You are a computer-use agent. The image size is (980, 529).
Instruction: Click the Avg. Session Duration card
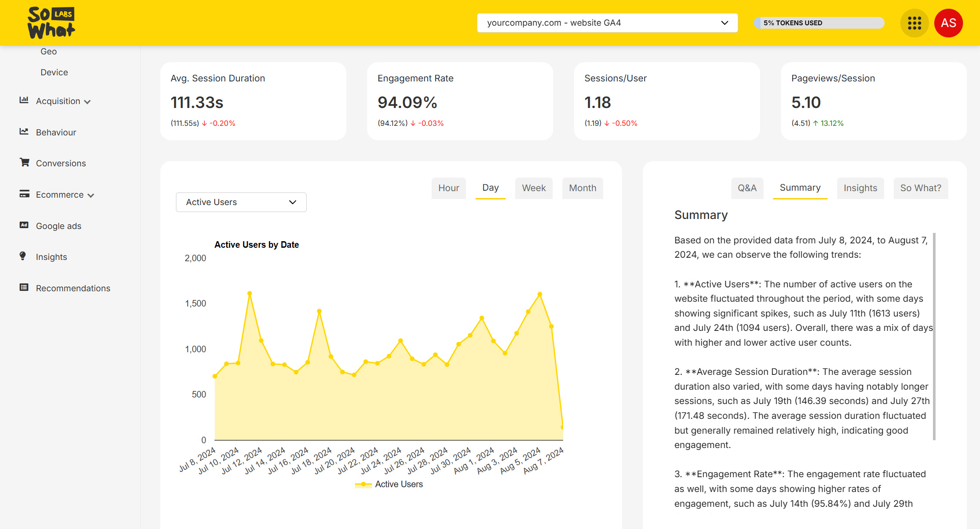pyautogui.click(x=253, y=101)
